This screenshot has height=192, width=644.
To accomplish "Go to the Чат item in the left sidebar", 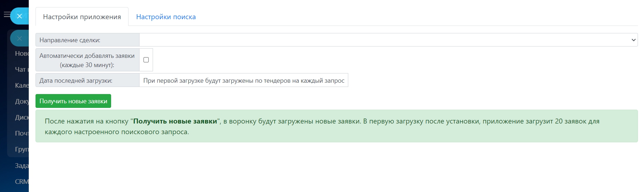I will (x=21, y=70).
